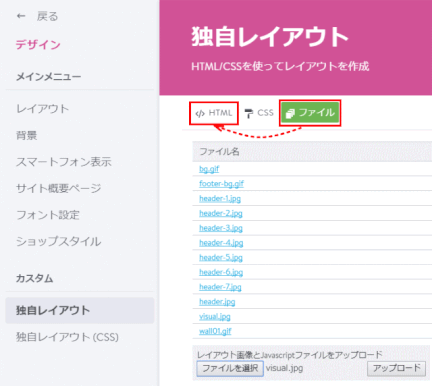The width and height of the screenshot is (432, 386).
Task: Open the デザイン heading link
Action: pyautogui.click(x=38, y=44)
